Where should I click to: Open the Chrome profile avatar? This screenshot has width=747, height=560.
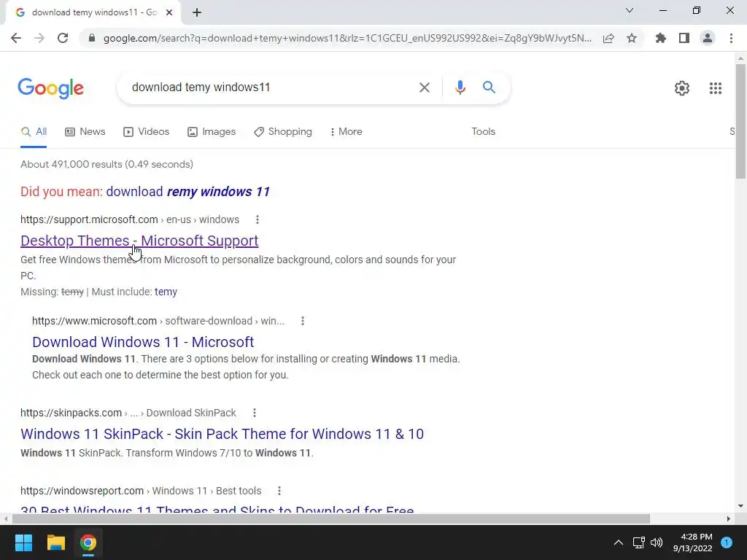coord(708,38)
